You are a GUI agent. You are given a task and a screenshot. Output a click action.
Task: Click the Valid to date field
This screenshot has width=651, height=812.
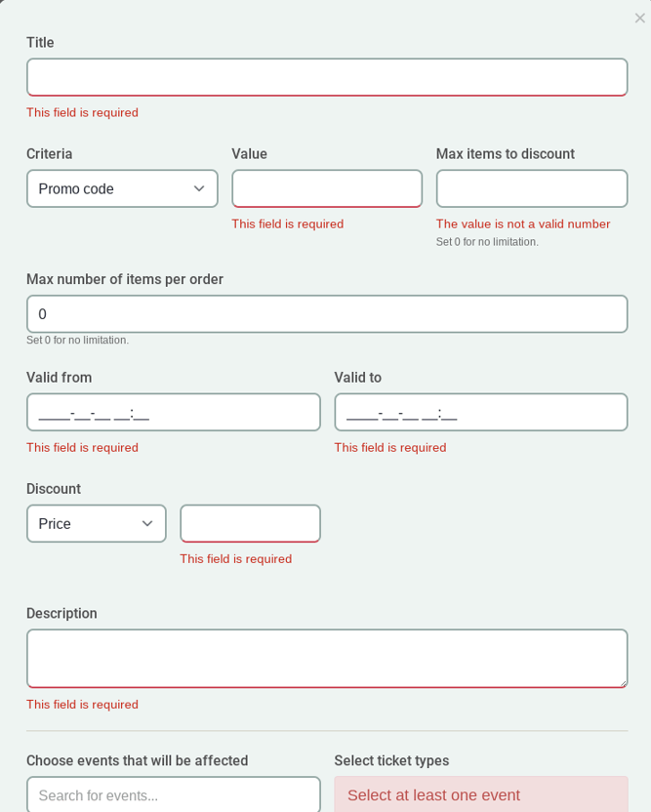pyautogui.click(x=480, y=412)
